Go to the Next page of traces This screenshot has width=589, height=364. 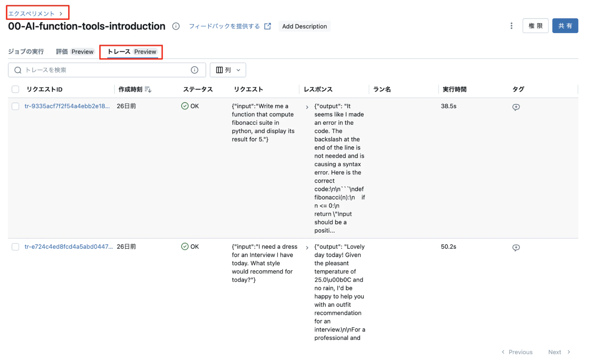point(559,352)
